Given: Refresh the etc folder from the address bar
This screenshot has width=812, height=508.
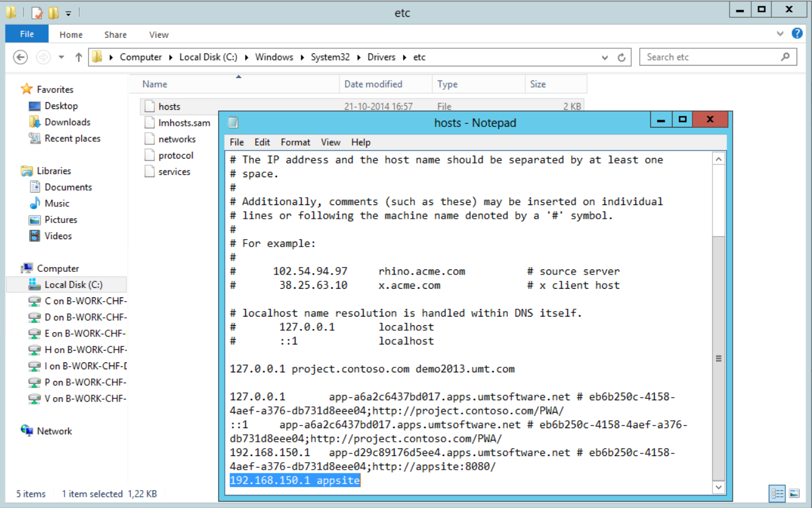Looking at the screenshot, I should 622,57.
